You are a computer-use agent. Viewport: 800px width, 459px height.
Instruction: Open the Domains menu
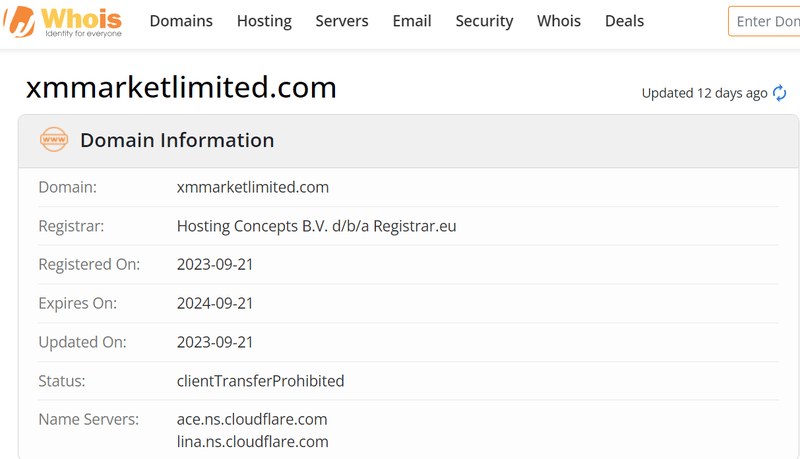pyautogui.click(x=181, y=21)
